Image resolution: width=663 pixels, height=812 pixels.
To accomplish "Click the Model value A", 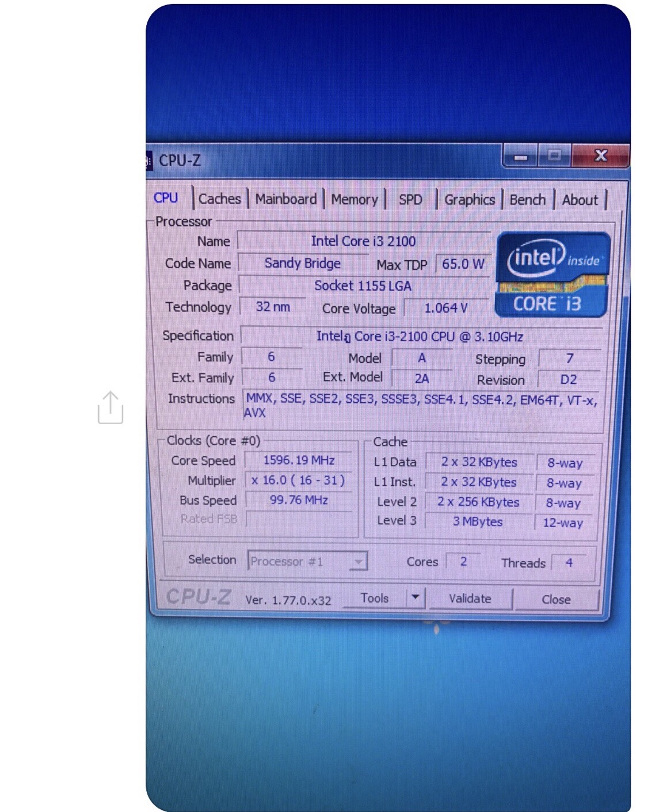I will coord(422,358).
